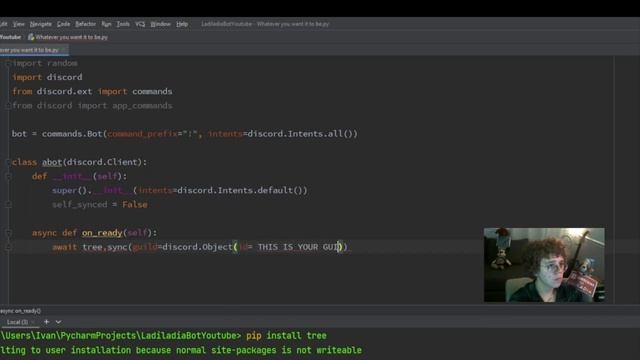Screen dimensions: 640x360
Task: Click the 'on_ready' function name
Action: (x=102, y=233)
